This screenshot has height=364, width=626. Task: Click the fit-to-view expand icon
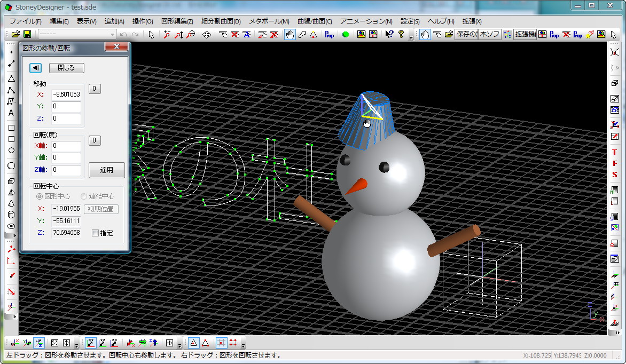54,343
